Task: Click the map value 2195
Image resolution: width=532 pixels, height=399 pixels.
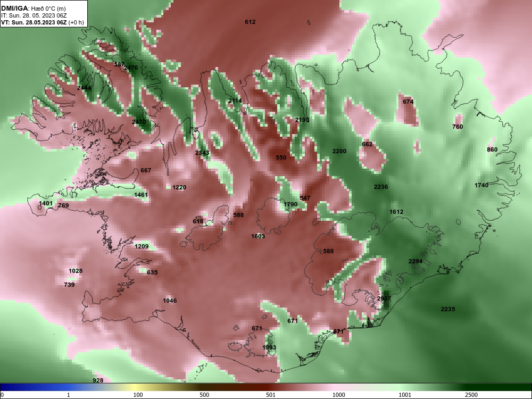Action: coord(302,120)
